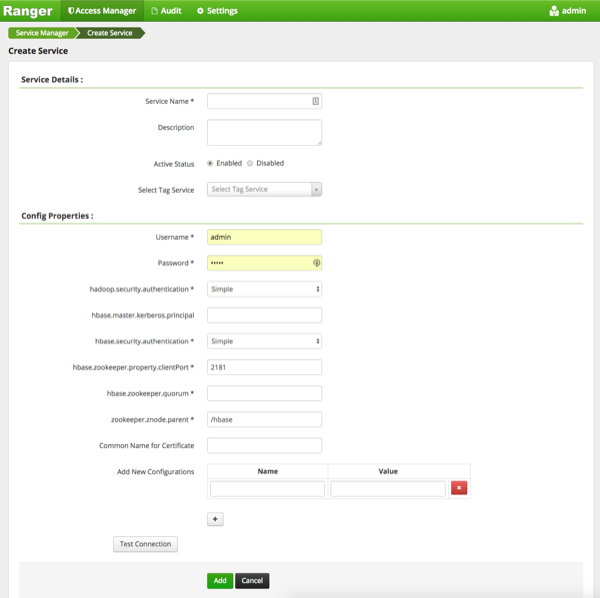The image size is (600, 598).
Task: Click the autofill icon in Service Name field
Action: coord(315,101)
